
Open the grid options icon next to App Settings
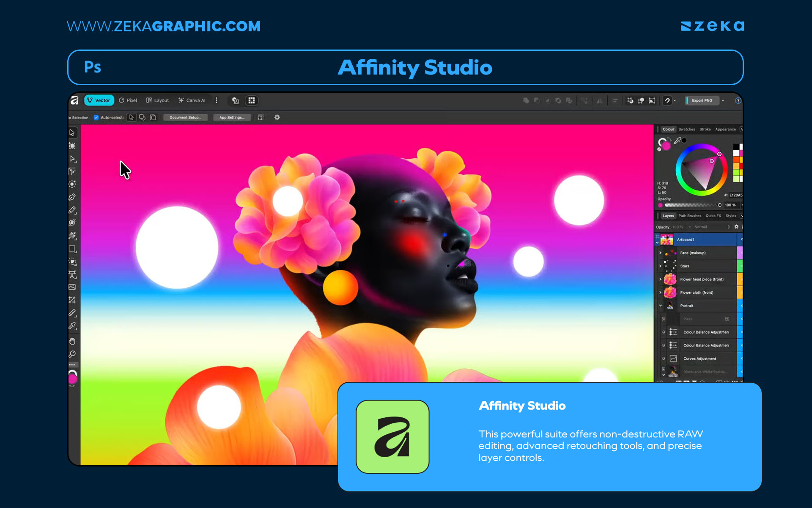coord(261,117)
